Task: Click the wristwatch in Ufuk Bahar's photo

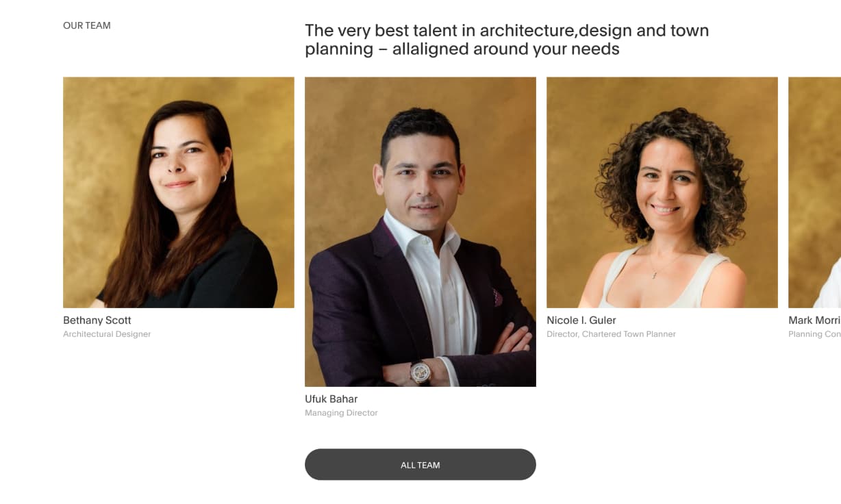Action: pos(420,371)
